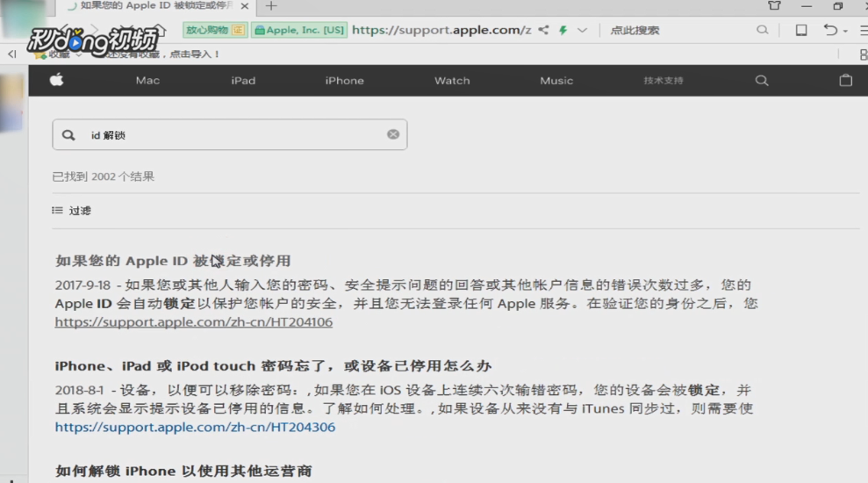
Task: Click the 放心购物 security badge
Action: pos(215,30)
